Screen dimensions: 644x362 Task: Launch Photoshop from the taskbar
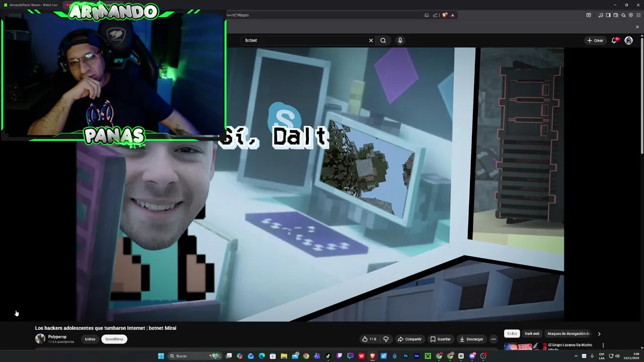coord(406,356)
